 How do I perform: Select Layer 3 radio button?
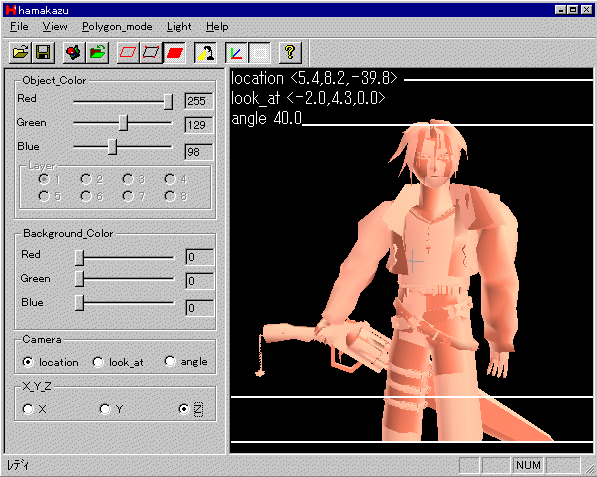pos(128,179)
